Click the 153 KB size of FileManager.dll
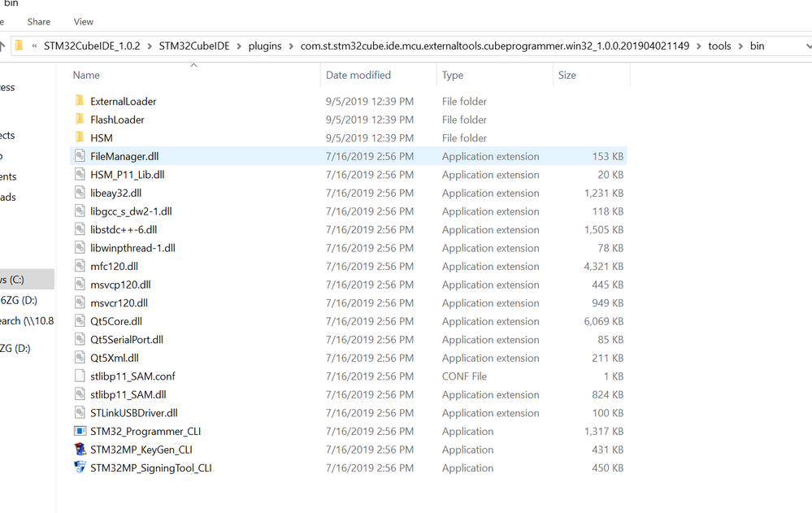The image size is (812, 513). click(x=607, y=156)
